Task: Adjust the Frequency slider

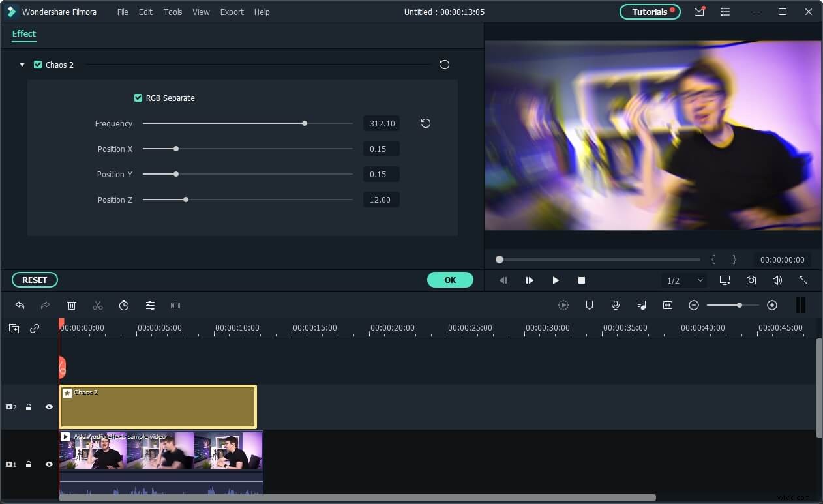Action: pyautogui.click(x=304, y=123)
